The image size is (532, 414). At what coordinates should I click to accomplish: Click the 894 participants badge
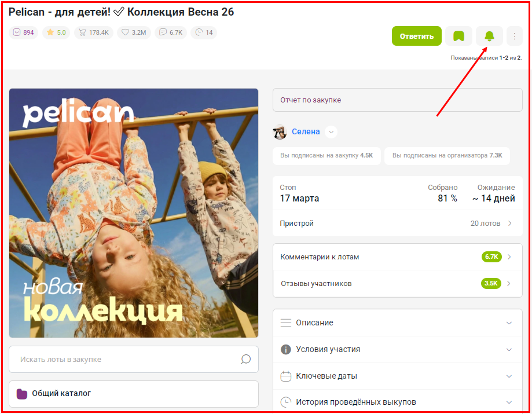(x=23, y=32)
